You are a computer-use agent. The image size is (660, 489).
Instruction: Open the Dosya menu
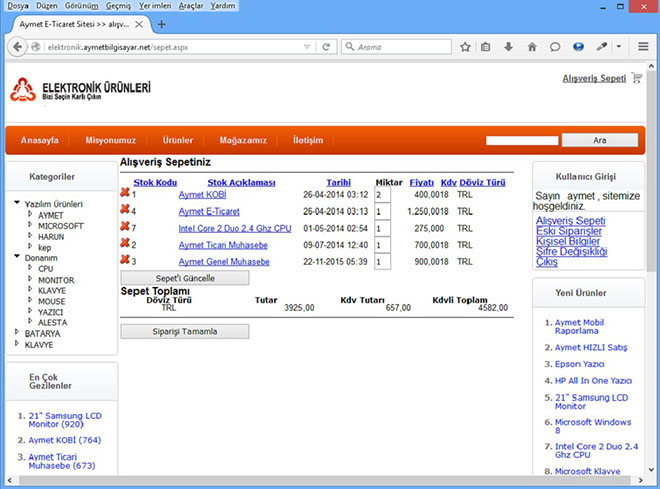tap(18, 6)
